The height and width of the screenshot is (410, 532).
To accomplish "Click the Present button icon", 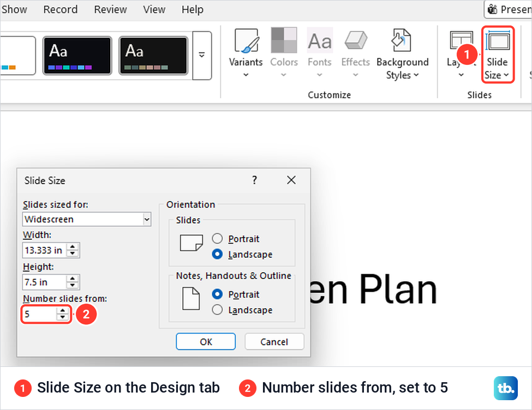I will pyautogui.click(x=492, y=9).
